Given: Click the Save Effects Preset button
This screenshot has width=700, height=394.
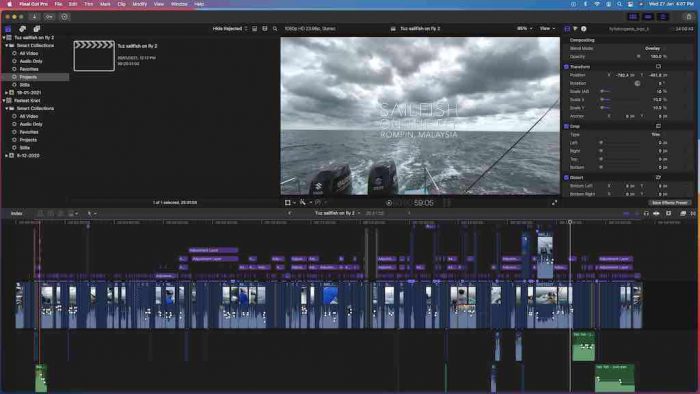Looking at the screenshot, I should (669, 203).
